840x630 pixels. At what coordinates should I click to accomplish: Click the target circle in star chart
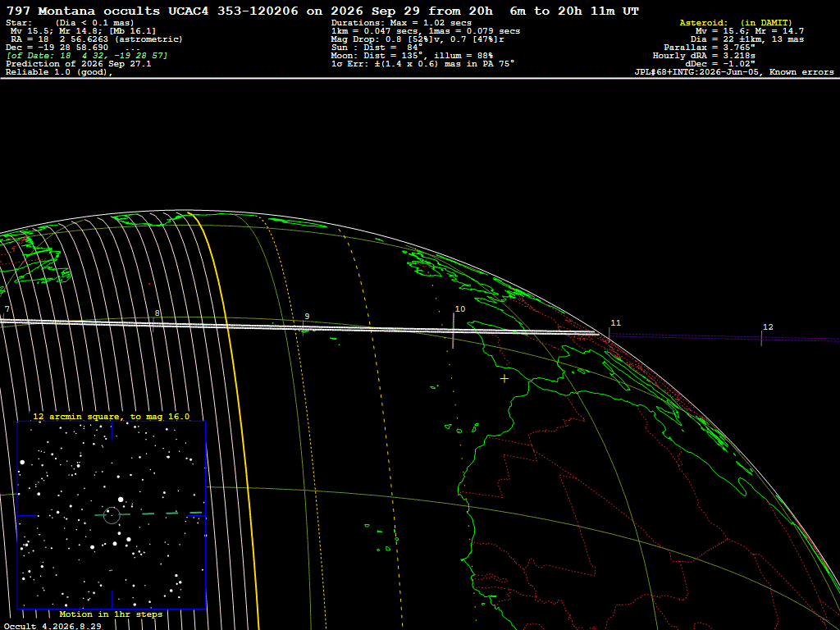tap(112, 515)
